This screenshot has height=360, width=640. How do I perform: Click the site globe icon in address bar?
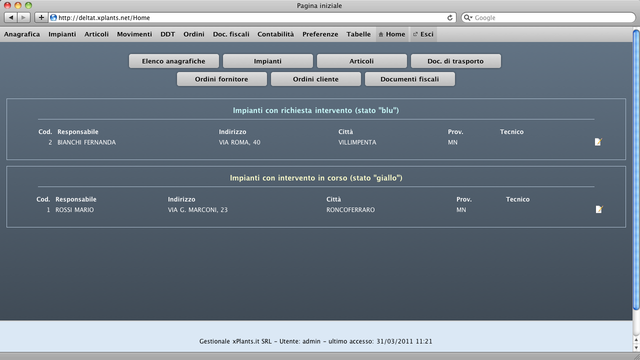[53, 18]
